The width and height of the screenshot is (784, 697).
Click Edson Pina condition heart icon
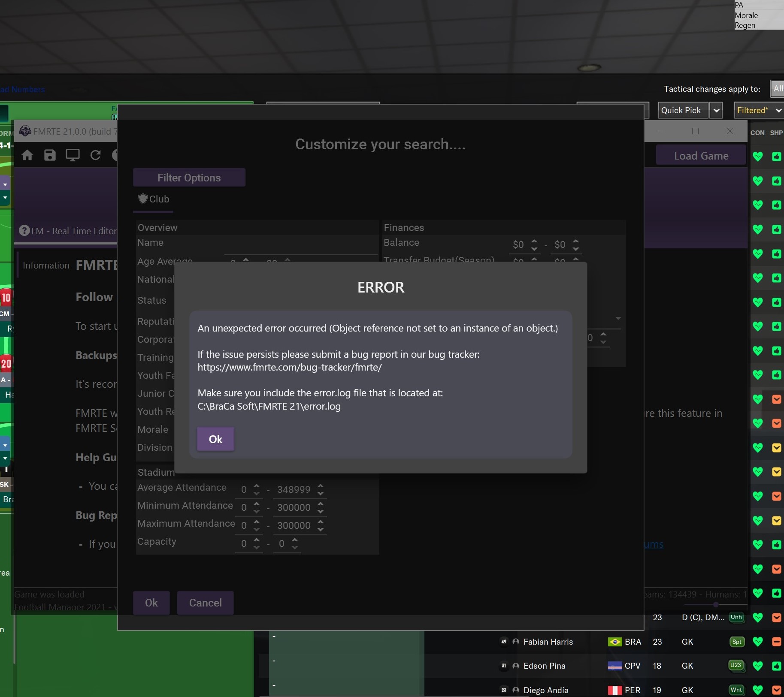(758, 666)
